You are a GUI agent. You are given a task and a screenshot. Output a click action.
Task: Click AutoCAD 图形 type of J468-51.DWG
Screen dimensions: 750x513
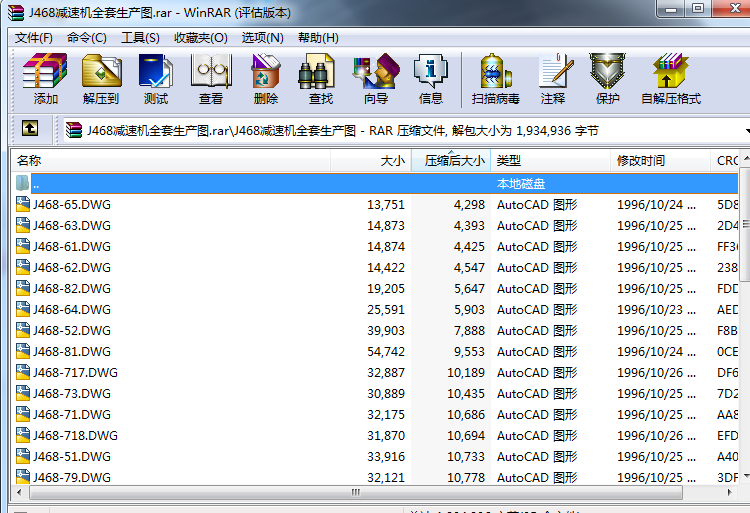537,457
